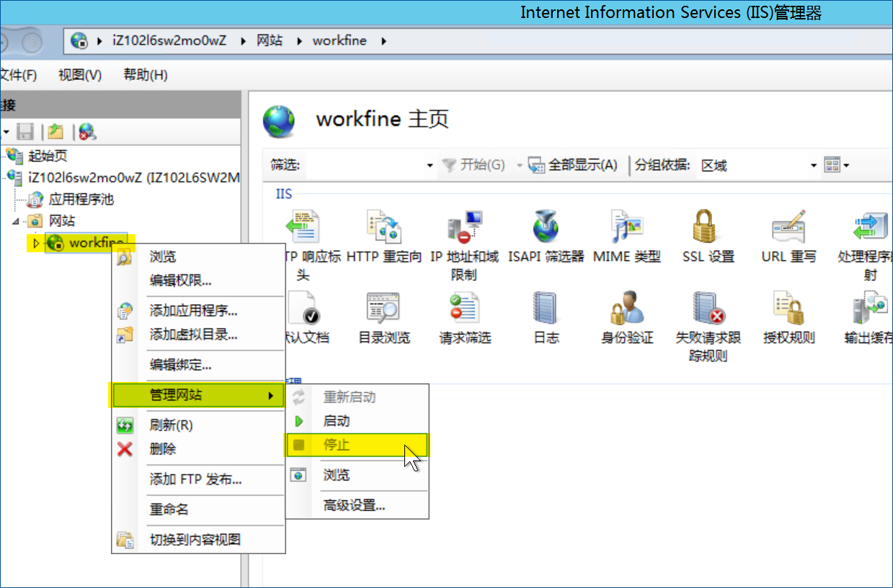Open the handler mappings (处理程序映射) icon
Screen dimensions: 893x588
870,226
